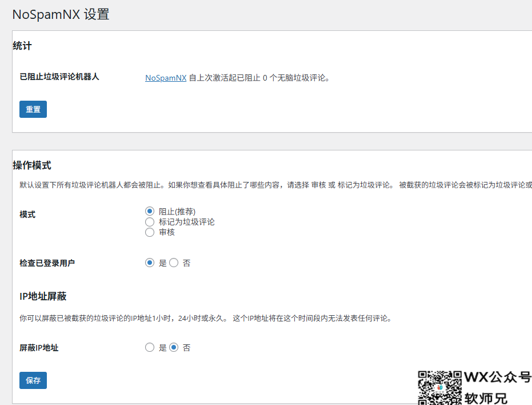Choose 否 for 屏蔽IP地址
This screenshot has height=405, width=532.
(174, 348)
